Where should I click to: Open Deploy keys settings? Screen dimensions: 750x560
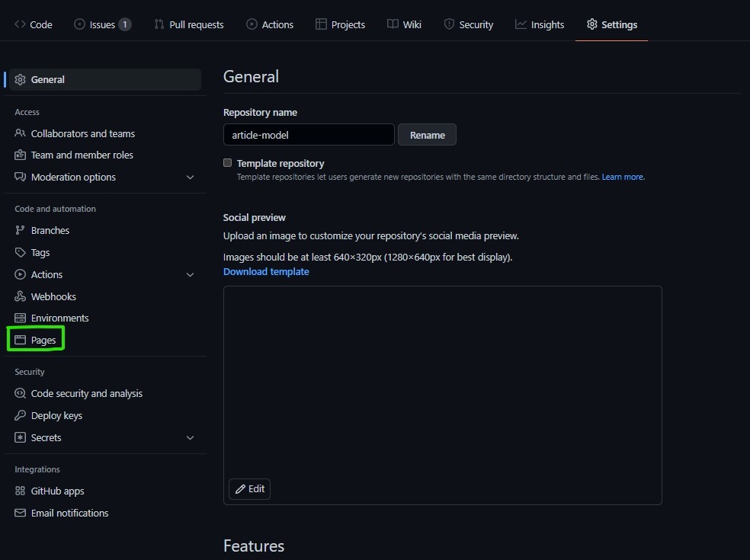pos(56,415)
